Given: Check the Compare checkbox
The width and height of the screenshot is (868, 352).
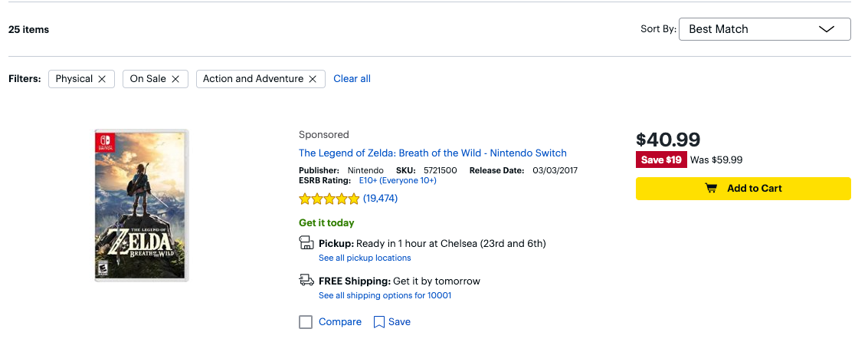Looking at the screenshot, I should (306, 322).
